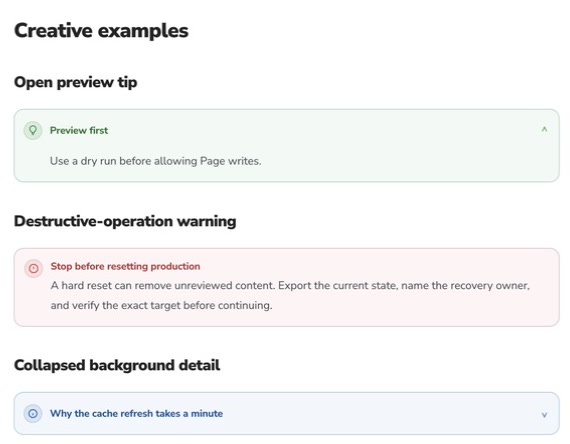The image size is (570, 444).
Task: Click the 'Destructive-operation warning' heading
Action: pyautogui.click(x=125, y=221)
